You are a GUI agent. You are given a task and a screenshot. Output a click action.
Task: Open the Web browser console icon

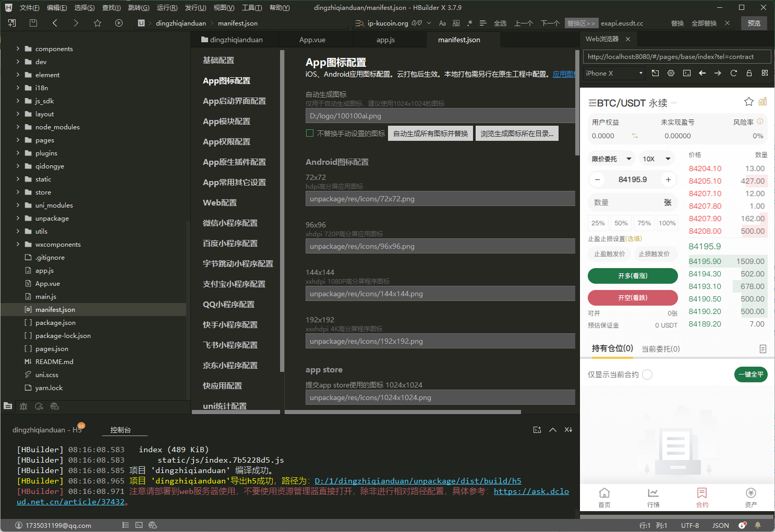tap(687, 73)
